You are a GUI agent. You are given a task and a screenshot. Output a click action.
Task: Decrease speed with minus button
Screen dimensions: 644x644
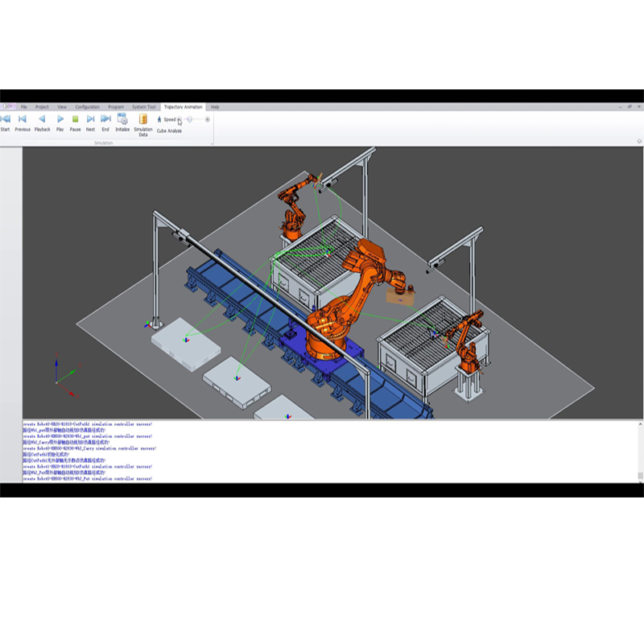coord(180,119)
